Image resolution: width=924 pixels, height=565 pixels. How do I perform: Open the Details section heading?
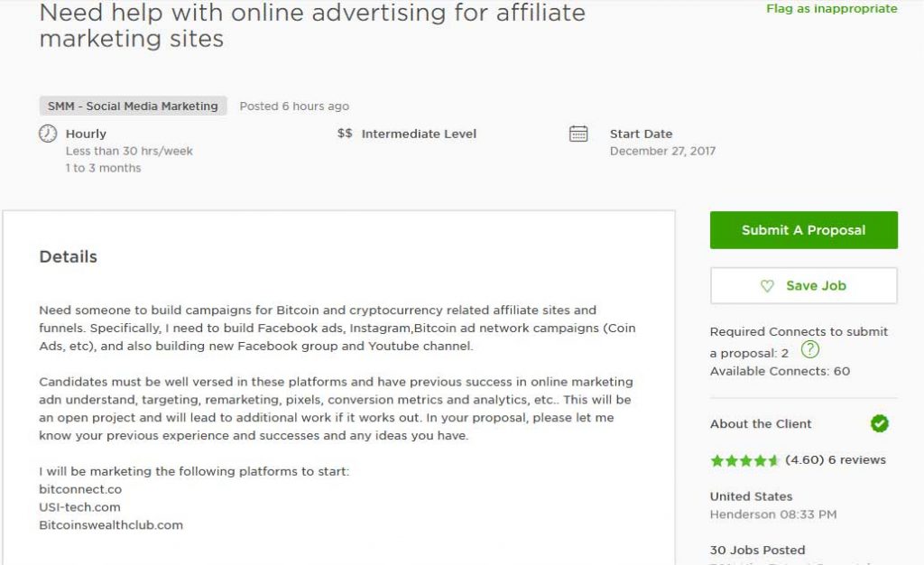coord(68,257)
